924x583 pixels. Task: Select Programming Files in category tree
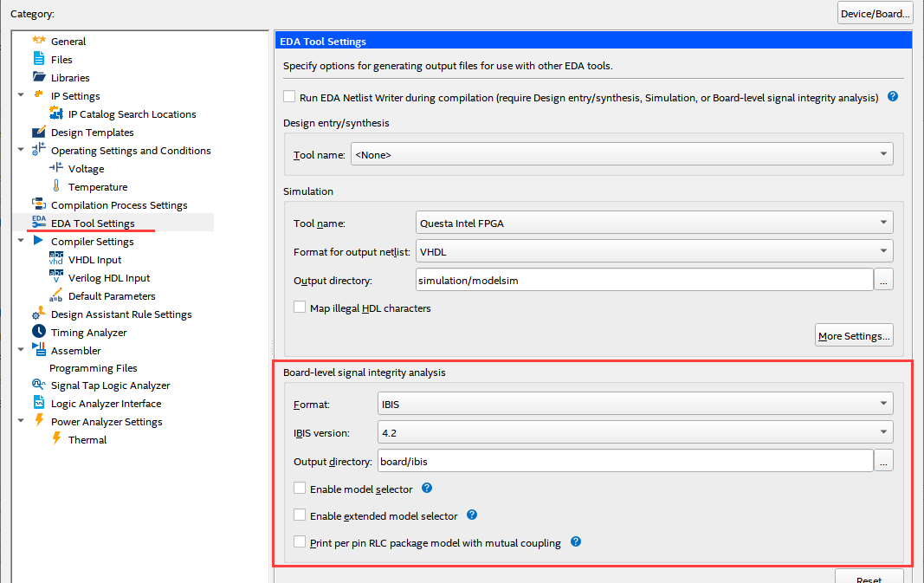94,368
